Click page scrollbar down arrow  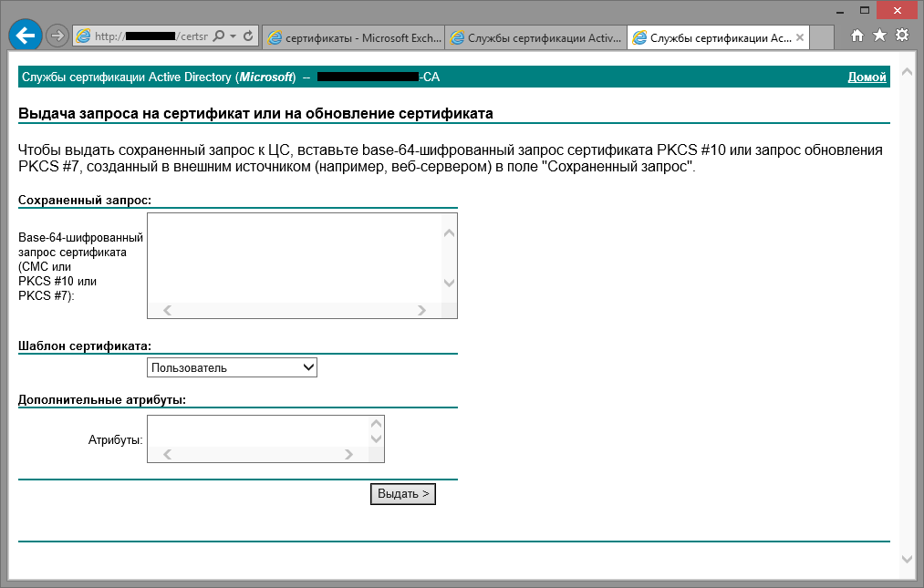(x=907, y=559)
